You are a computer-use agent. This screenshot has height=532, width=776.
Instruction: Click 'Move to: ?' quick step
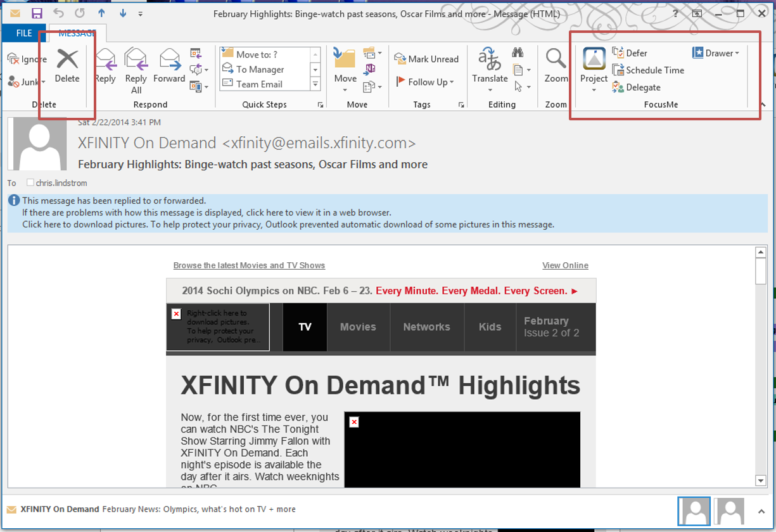click(265, 54)
